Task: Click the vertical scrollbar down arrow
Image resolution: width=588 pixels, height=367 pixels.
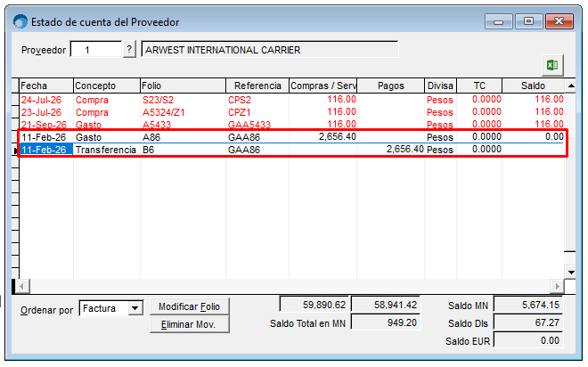Action: [x=571, y=273]
